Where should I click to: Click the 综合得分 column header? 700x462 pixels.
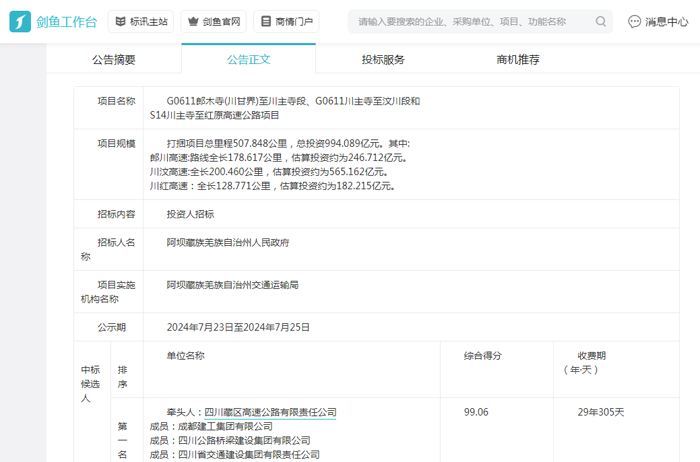(483, 356)
